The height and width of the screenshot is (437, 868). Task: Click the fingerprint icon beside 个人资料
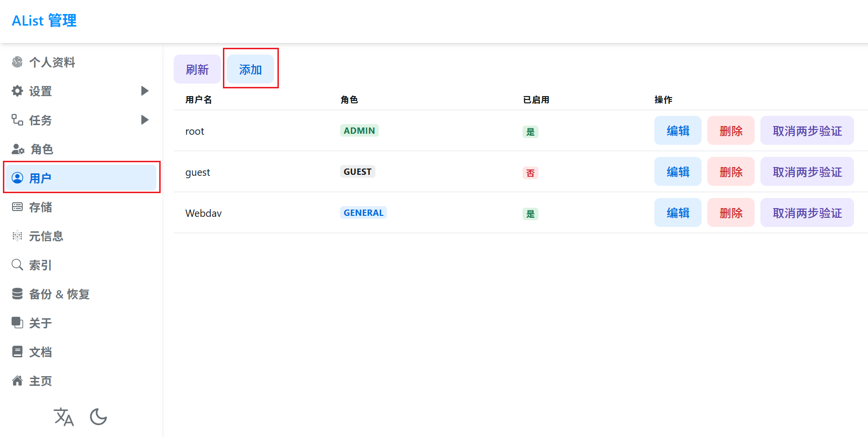[x=17, y=62]
